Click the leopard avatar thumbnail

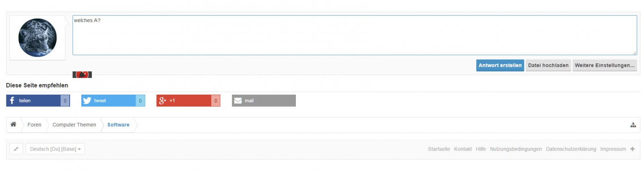(37, 37)
